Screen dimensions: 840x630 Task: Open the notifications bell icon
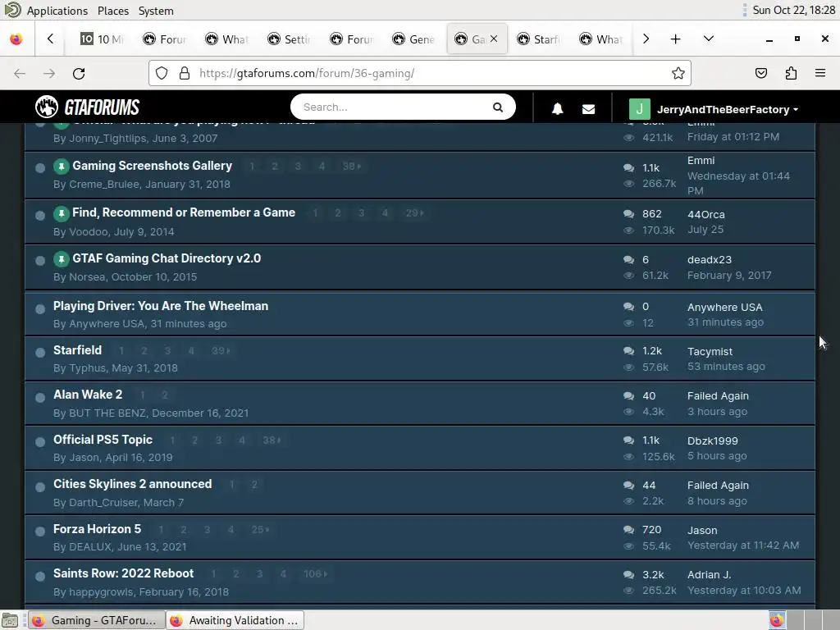pos(557,109)
